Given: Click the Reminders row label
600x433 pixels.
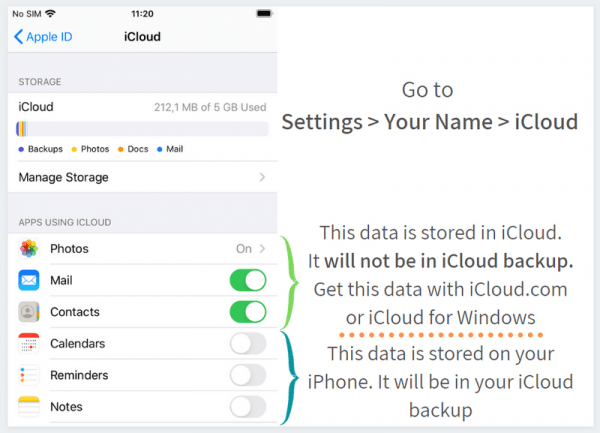Looking at the screenshot, I should coord(79,375).
